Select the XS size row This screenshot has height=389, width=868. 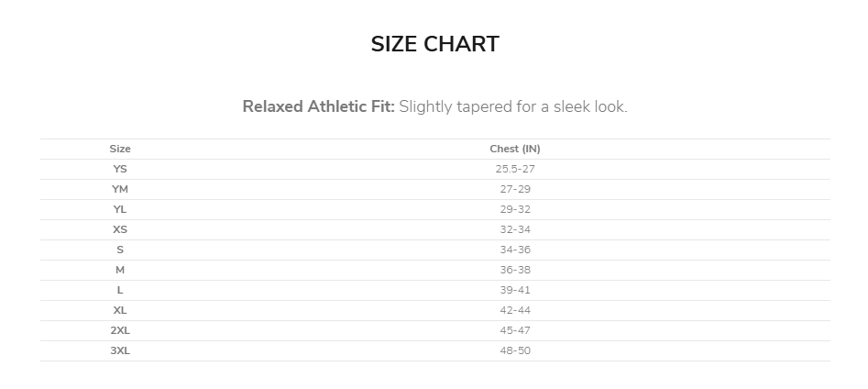tap(120, 229)
